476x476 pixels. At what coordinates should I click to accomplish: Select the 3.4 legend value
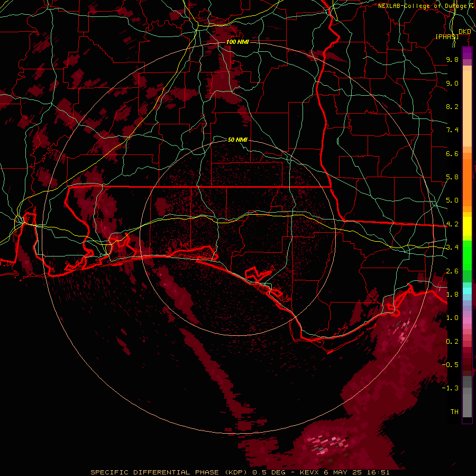(x=452, y=248)
